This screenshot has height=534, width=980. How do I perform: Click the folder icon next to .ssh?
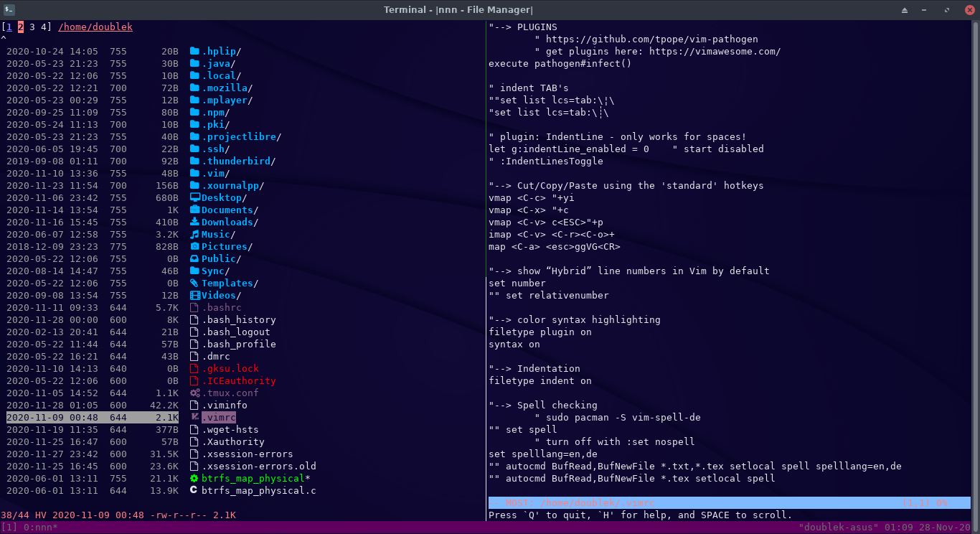click(194, 149)
